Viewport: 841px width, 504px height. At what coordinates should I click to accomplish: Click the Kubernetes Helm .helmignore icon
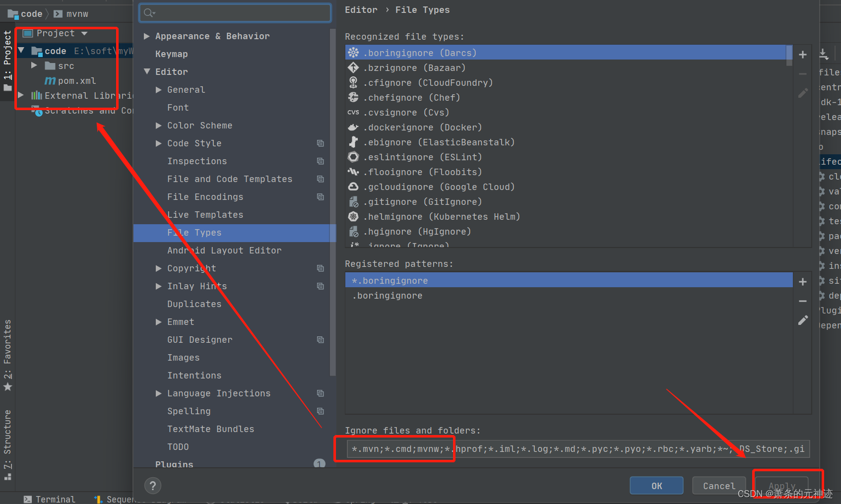click(x=353, y=216)
